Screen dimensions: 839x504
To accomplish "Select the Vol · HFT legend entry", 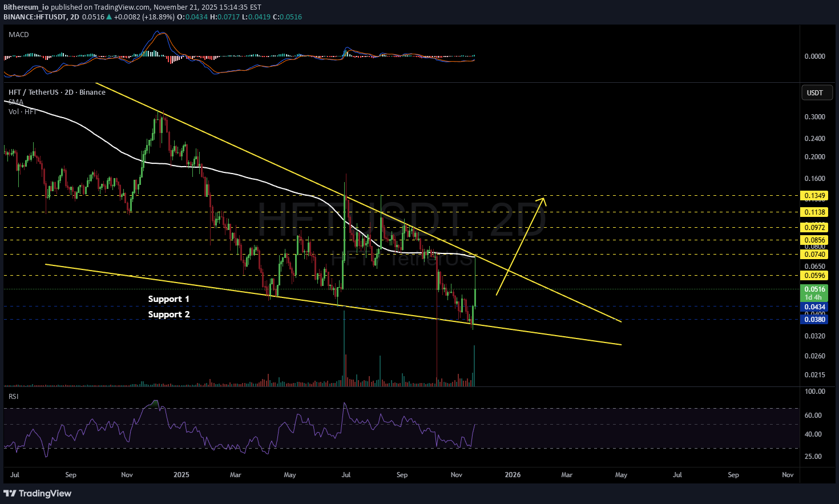I will point(22,111).
